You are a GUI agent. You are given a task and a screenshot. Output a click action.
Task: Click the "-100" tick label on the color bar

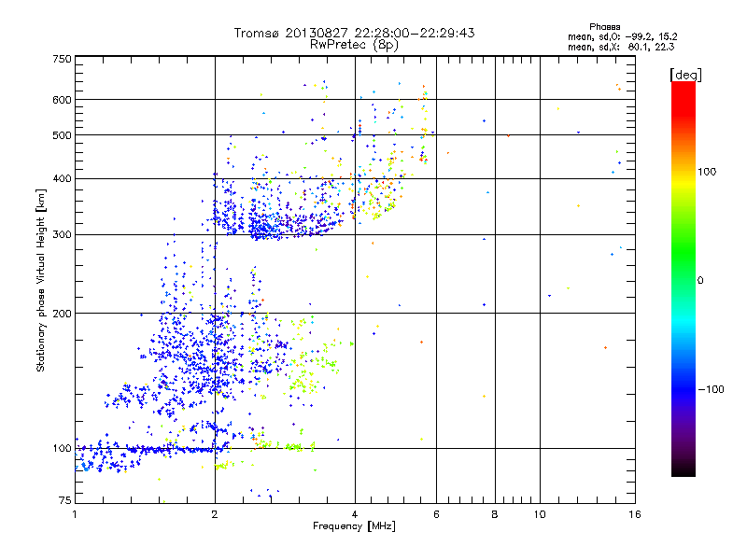click(x=711, y=389)
